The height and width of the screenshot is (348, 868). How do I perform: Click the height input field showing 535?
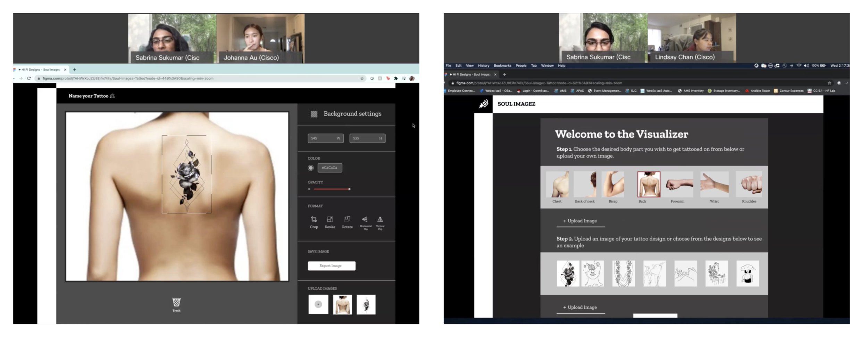[367, 138]
